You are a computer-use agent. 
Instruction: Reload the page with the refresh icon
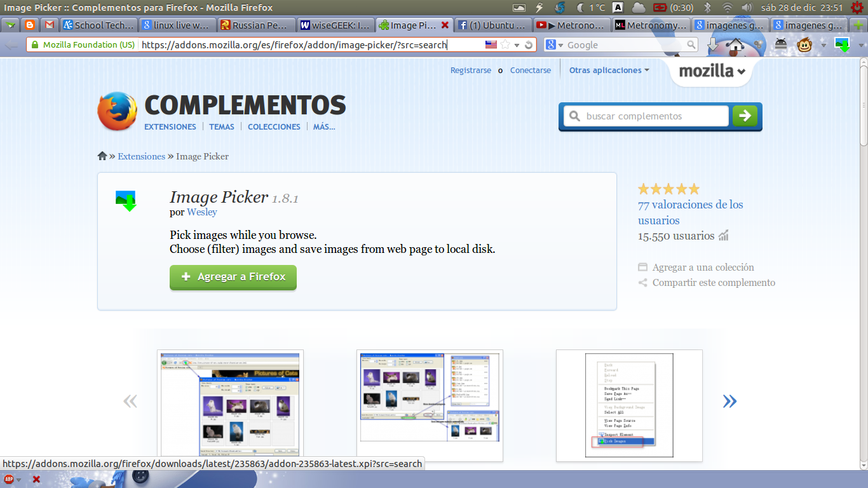[x=528, y=45]
